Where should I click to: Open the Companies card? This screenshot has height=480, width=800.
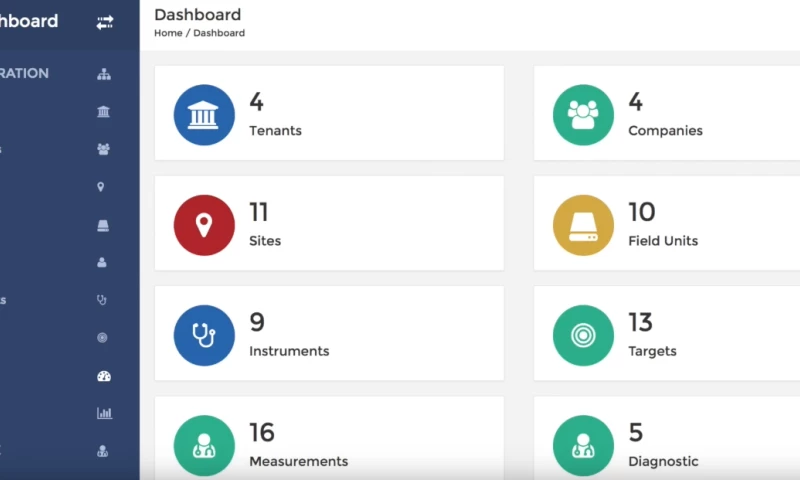click(666, 113)
